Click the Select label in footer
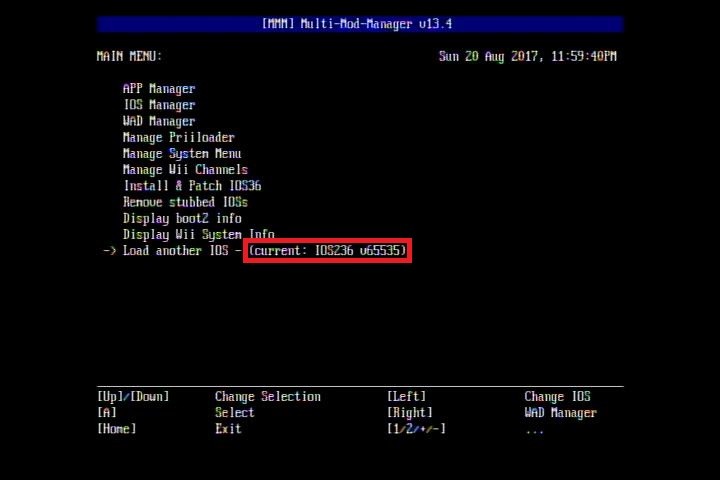The width and height of the screenshot is (720, 480). point(235,412)
